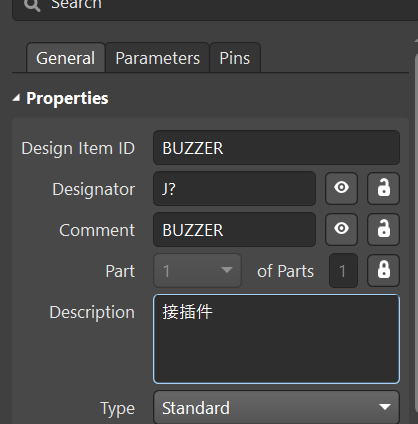
Task: Edit the Design Item ID field
Action: pyautogui.click(x=276, y=148)
